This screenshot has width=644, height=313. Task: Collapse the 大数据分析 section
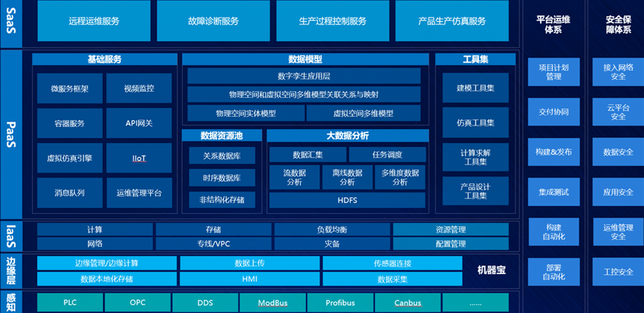point(347,136)
